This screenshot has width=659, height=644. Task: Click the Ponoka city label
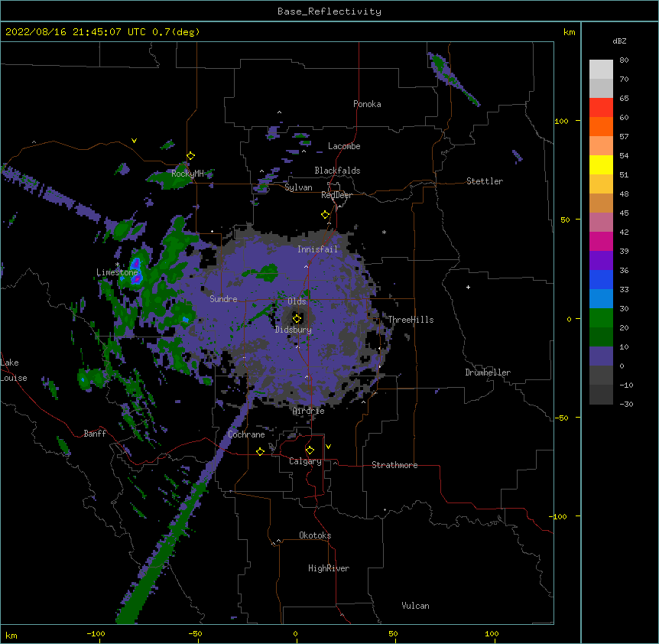[x=367, y=104]
